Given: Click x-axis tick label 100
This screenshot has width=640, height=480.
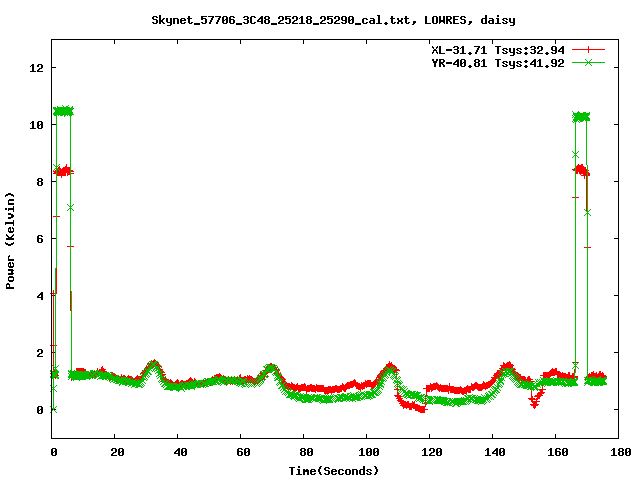Looking at the screenshot, I should point(369,452).
